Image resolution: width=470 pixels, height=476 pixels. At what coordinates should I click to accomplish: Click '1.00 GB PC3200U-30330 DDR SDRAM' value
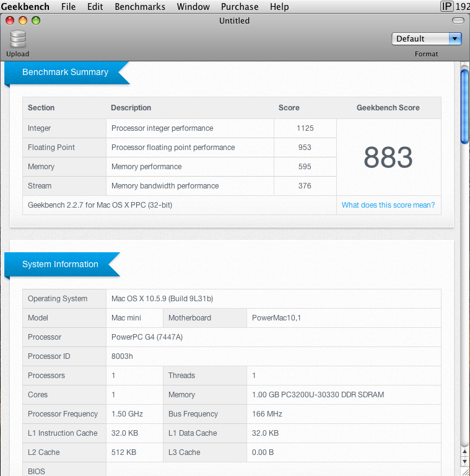coord(318,395)
